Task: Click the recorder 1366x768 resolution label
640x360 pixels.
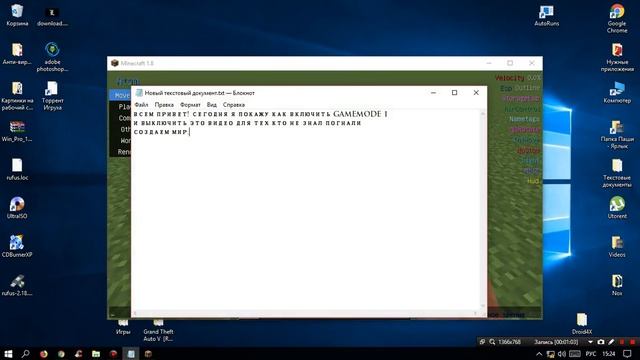Action: (509, 342)
